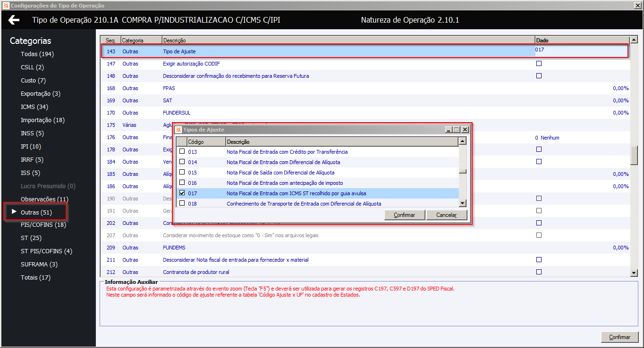Sort by the Seq. column header

[111, 41]
